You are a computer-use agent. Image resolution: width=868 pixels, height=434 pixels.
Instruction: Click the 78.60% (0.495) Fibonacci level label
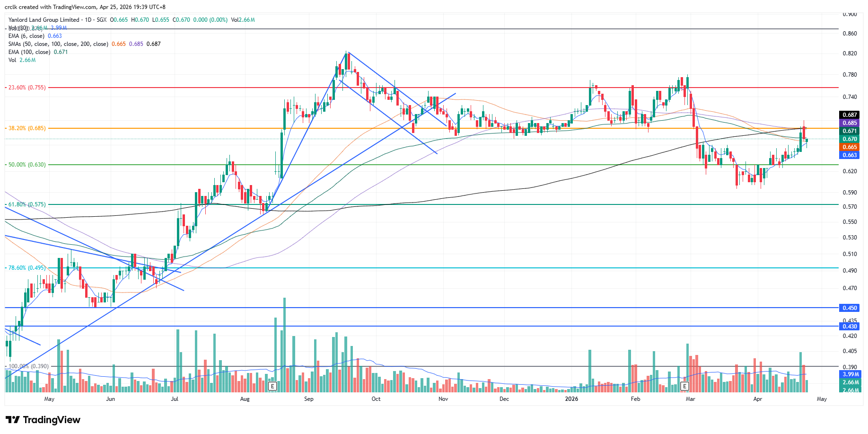pyautogui.click(x=27, y=268)
